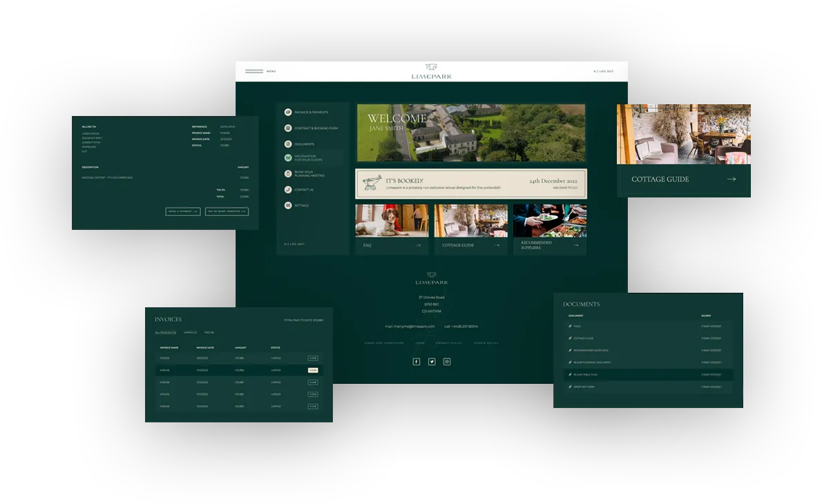Viewport: 822px width, 504px height.
Task: Select the Package & Payments sidebar icon
Action: tap(288, 112)
